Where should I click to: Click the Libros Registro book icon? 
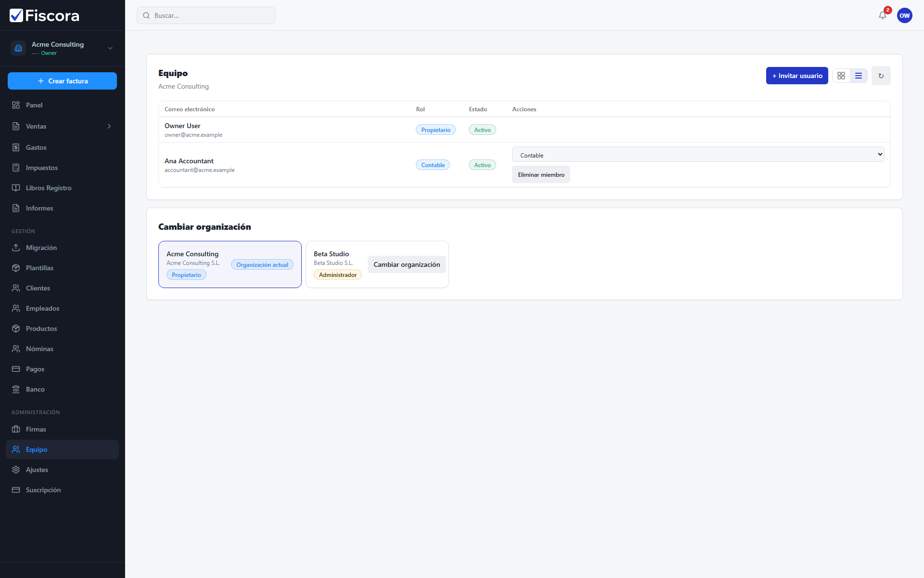(16, 188)
